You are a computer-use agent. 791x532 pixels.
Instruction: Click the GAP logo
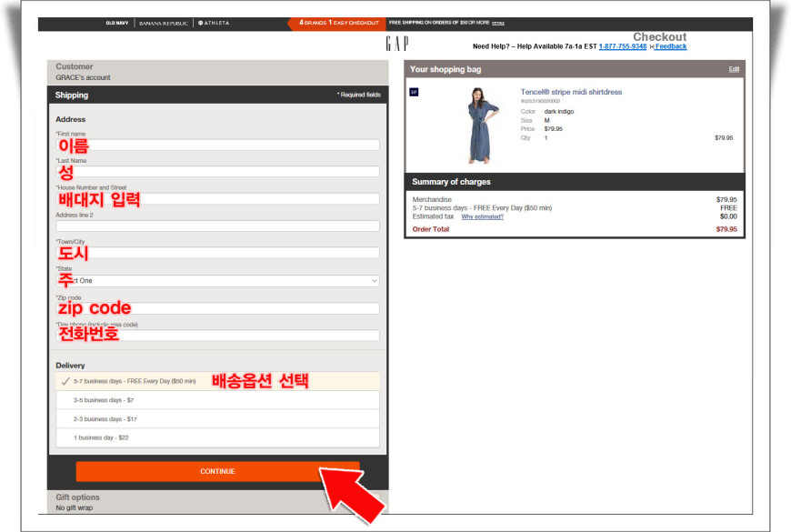(397, 44)
